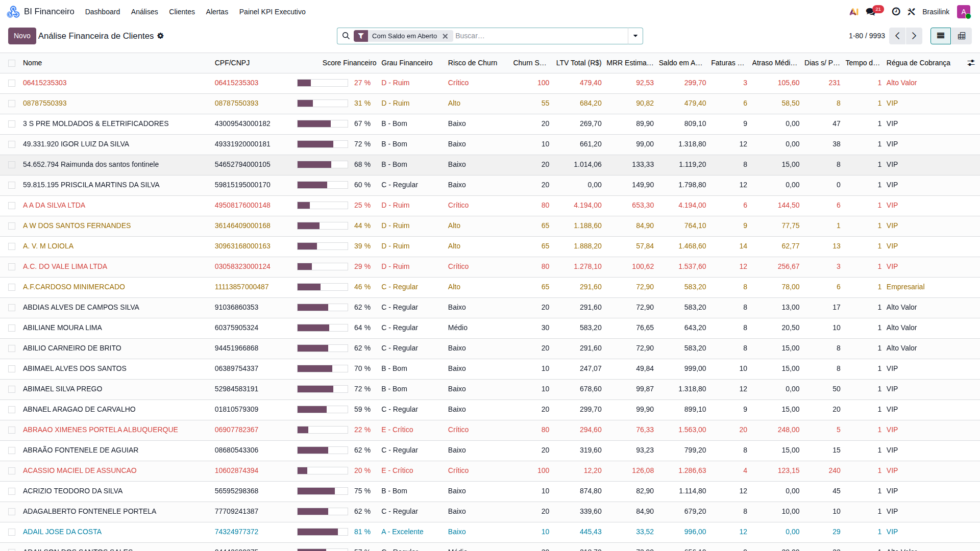Expand the search options dropdown arrow
The image size is (980, 551).
click(635, 36)
